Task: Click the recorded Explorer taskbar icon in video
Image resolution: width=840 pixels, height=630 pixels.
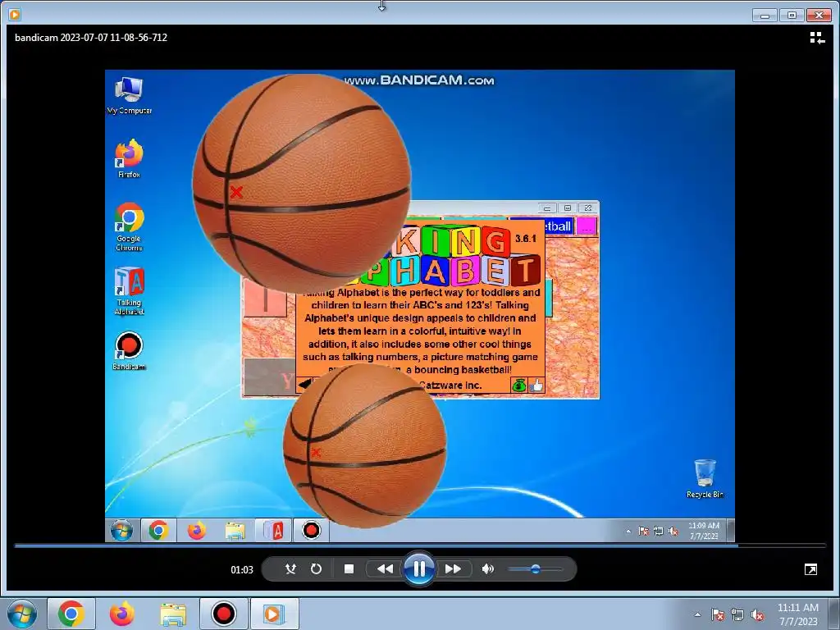Action: pyautogui.click(x=235, y=531)
